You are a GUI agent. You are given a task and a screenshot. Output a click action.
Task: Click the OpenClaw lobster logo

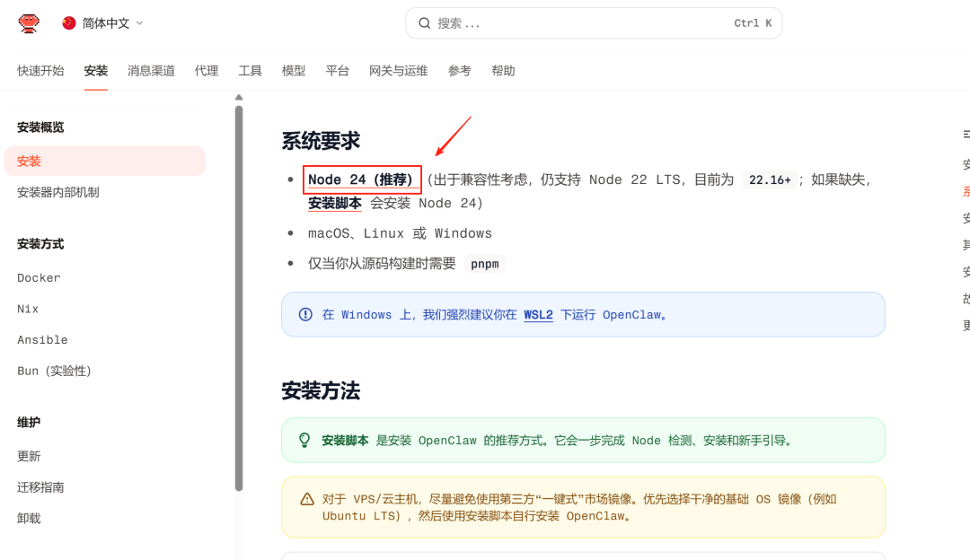[x=29, y=23]
